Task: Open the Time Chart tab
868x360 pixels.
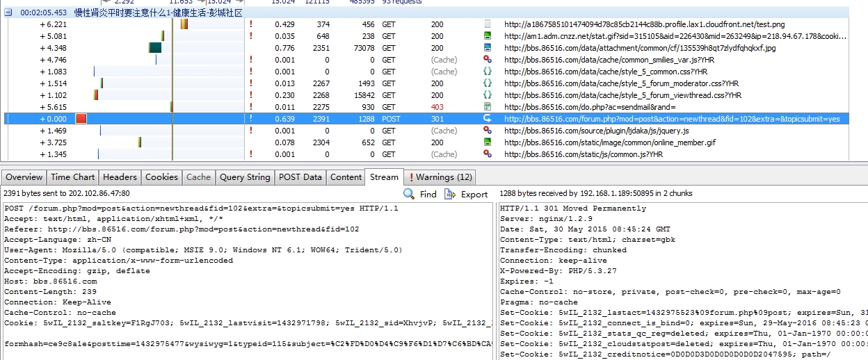Action: tap(73, 177)
